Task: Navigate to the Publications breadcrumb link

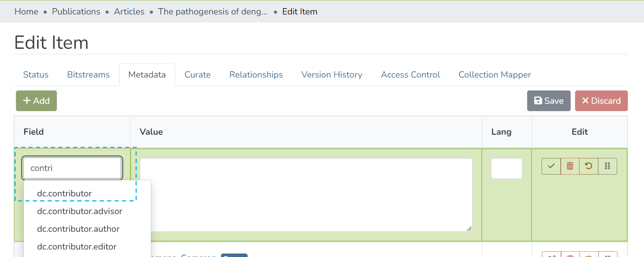Action: coord(76,12)
